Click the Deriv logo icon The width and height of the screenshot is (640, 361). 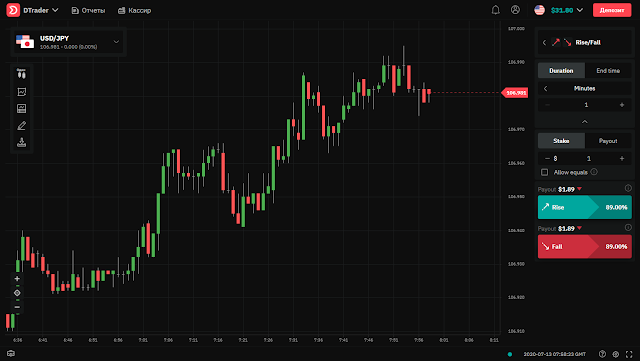coord(13,10)
